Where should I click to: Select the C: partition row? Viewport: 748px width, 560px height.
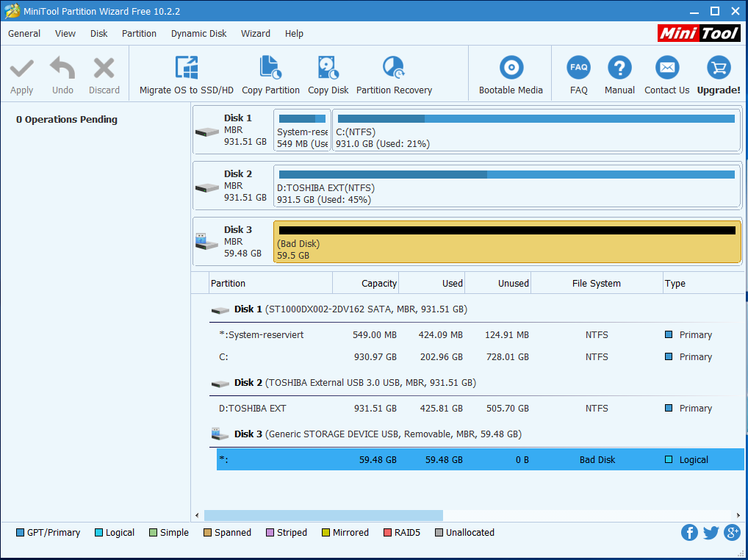tap(481, 356)
